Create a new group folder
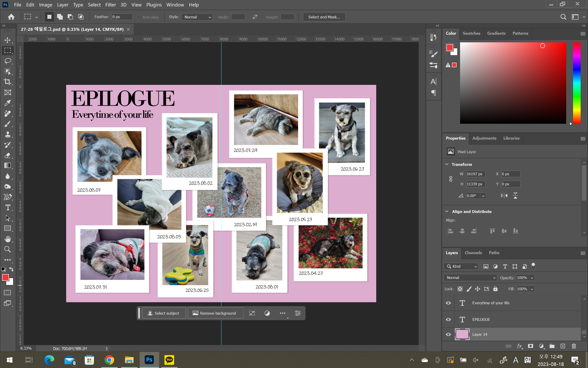Image resolution: width=588 pixels, height=368 pixels. [552, 346]
